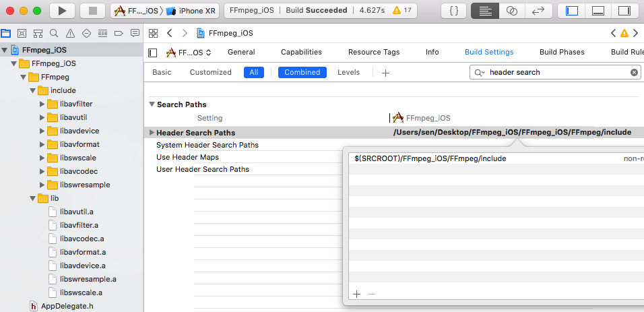The height and width of the screenshot is (312, 644).
Task: Run the project with the Play button
Action: [x=62, y=11]
